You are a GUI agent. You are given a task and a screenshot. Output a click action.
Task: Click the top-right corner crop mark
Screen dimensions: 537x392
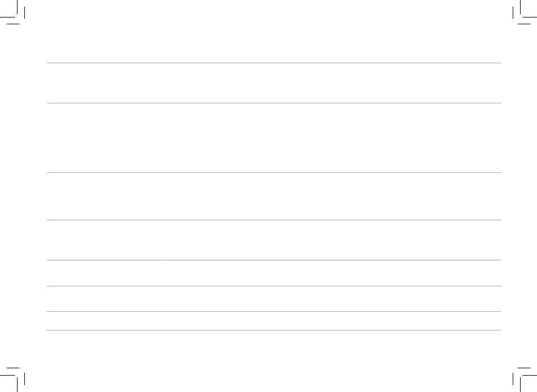pyautogui.click(x=525, y=12)
